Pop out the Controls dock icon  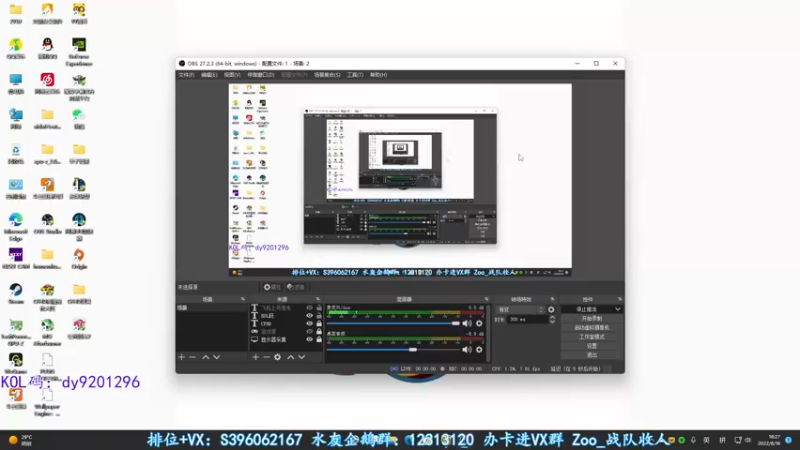619,299
